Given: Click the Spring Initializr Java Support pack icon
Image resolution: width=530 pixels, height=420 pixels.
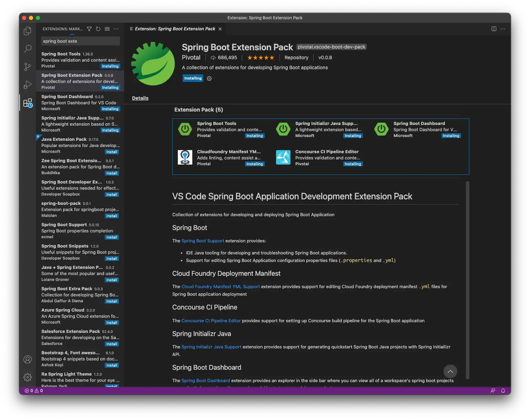Looking at the screenshot, I should 283,129.
